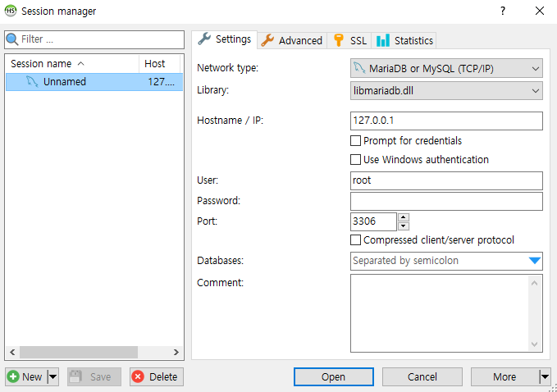This screenshot has width=557, height=392.
Task: Open the Network type dropdown
Action: coord(446,68)
